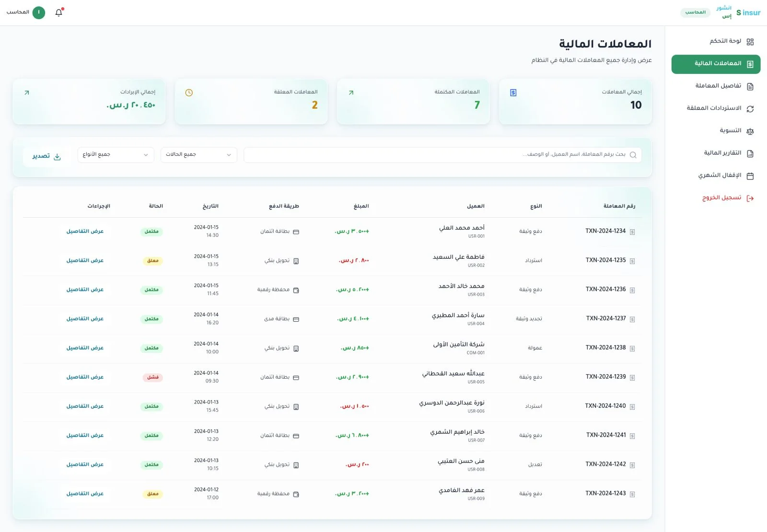Screen dimensions: 767x532
Task: Click user ID USR-005
Action: [x=476, y=382]
